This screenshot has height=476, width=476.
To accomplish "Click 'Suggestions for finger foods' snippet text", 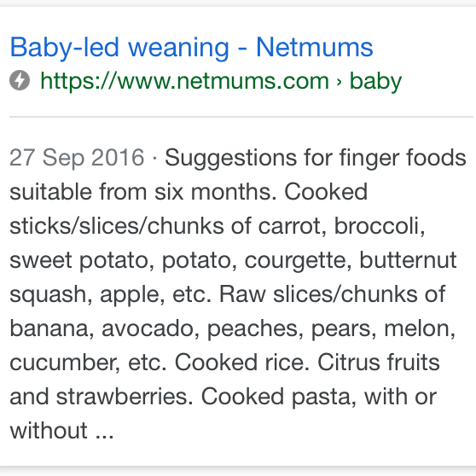I will click(316, 158).
